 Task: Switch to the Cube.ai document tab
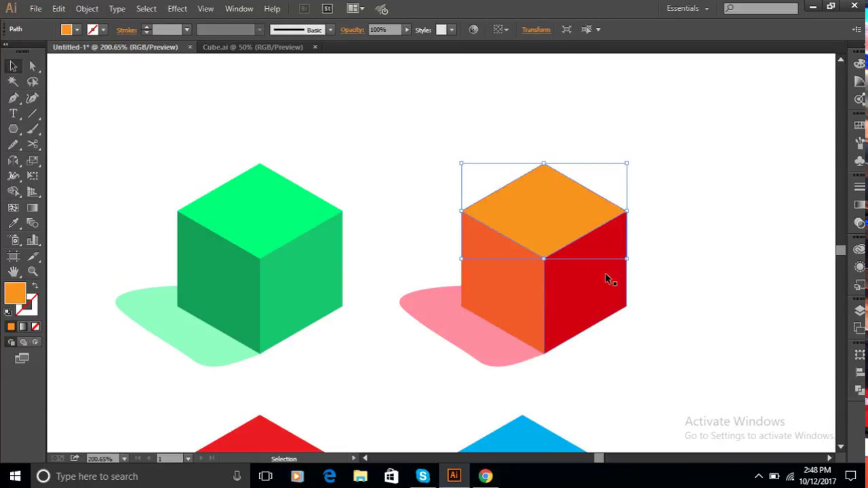(x=252, y=47)
